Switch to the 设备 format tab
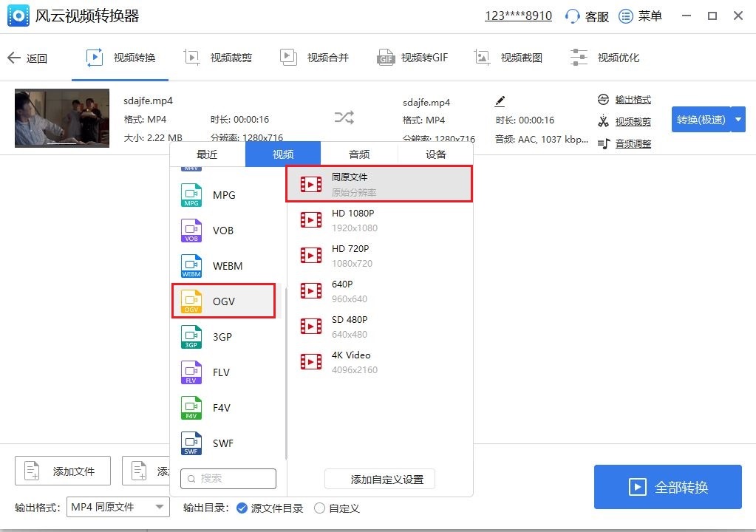Image resolution: width=756 pixels, height=532 pixels. [436, 154]
